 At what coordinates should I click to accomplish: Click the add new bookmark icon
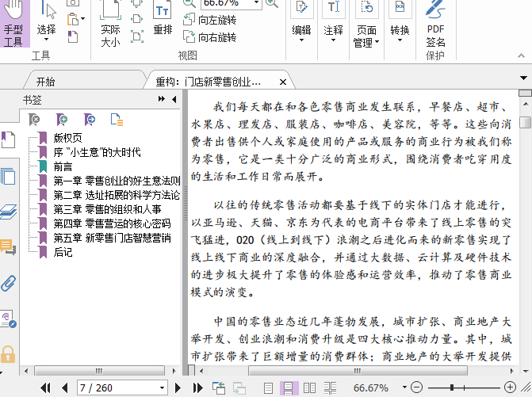point(62,120)
